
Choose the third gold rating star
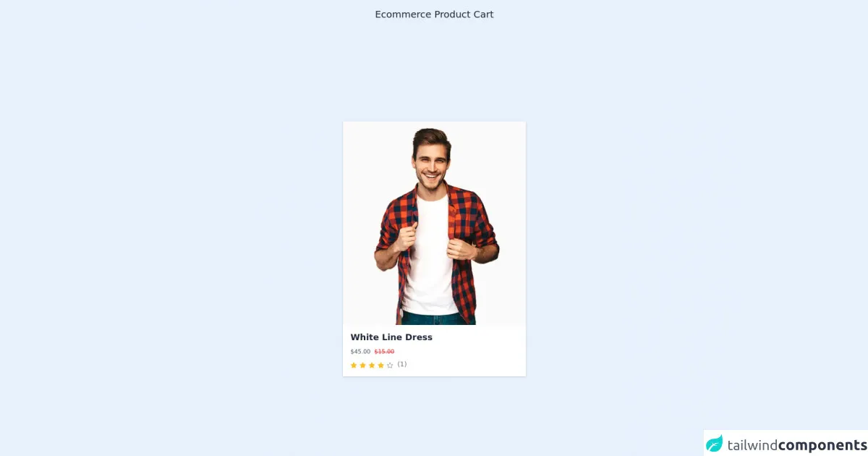(372, 366)
